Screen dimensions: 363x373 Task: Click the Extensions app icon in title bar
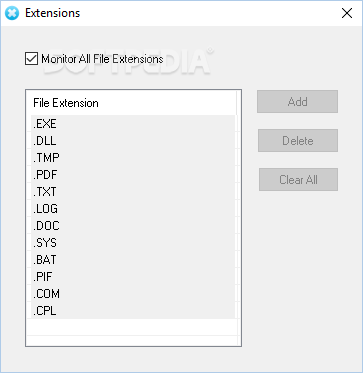12,13
